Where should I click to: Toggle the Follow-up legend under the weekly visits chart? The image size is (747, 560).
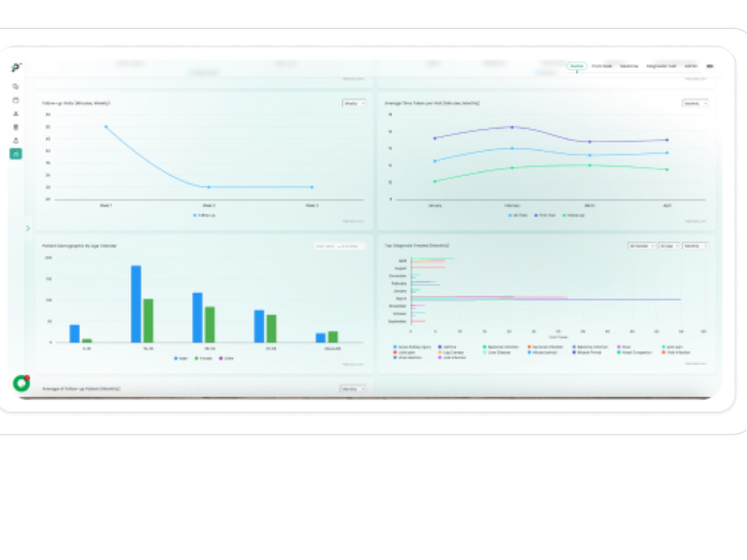[205, 215]
